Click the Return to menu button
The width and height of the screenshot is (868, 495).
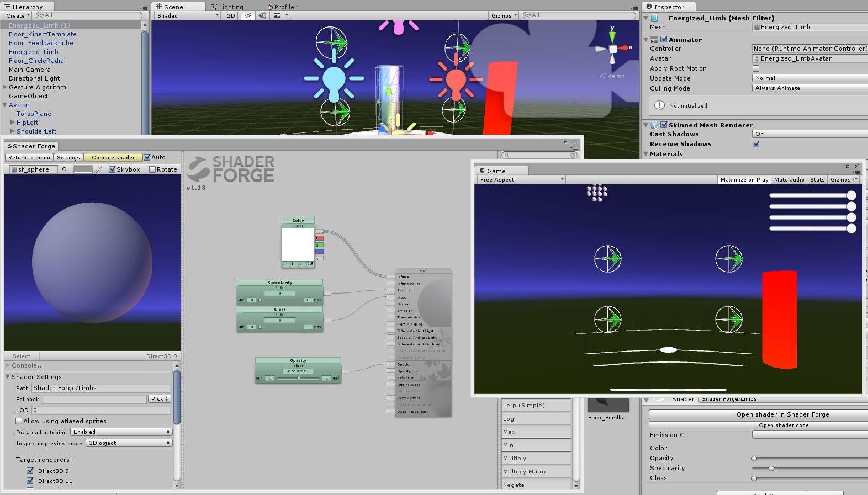coord(29,157)
